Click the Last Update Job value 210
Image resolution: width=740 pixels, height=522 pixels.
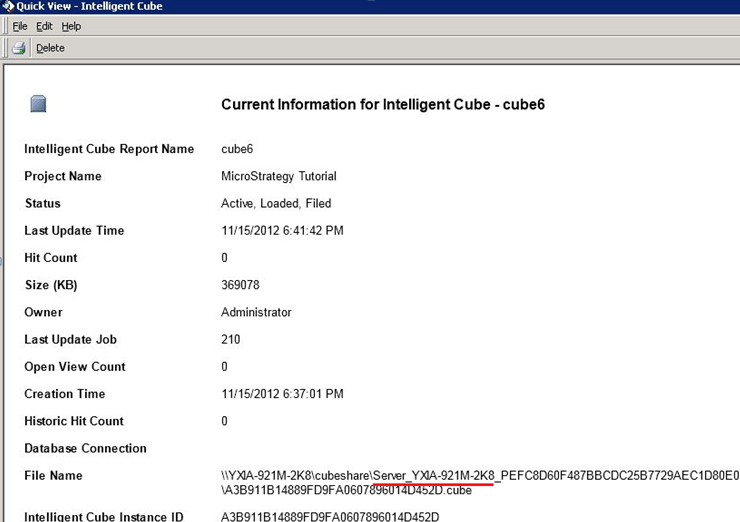tap(230, 340)
